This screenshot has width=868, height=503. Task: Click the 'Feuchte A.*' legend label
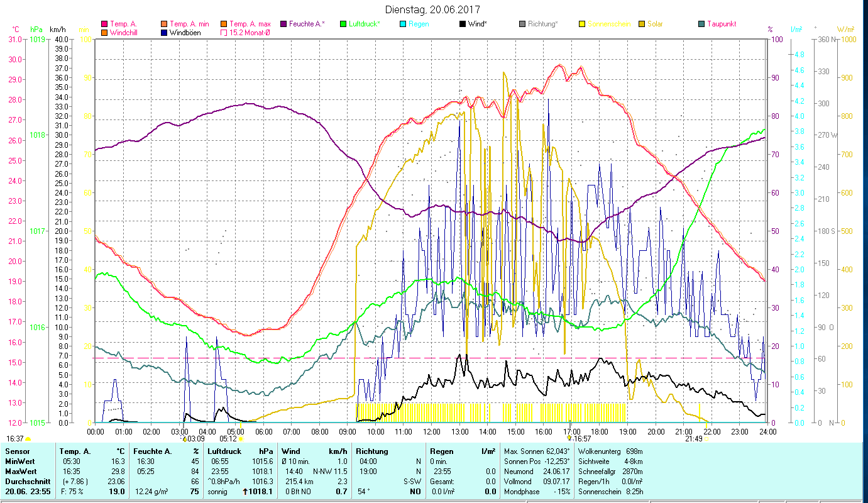click(307, 24)
